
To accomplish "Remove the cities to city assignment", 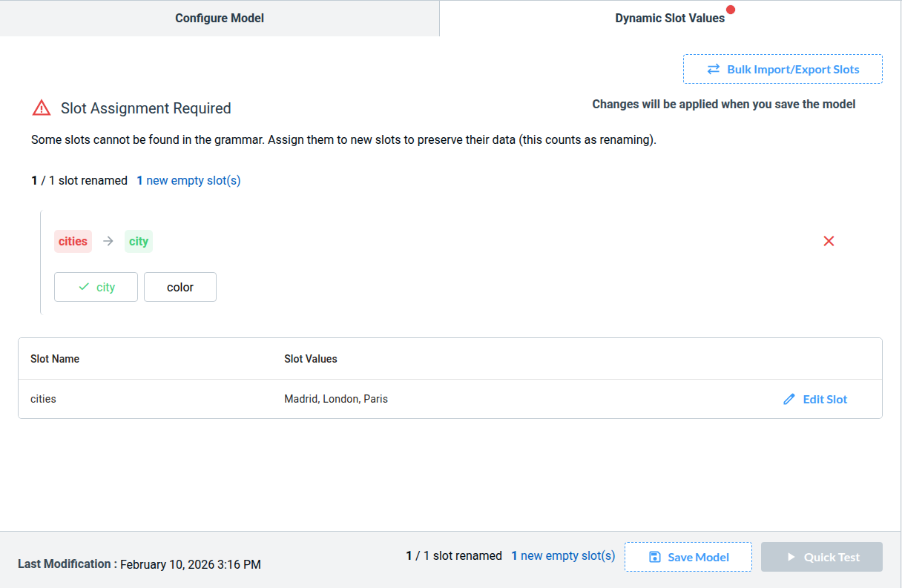I will point(829,241).
